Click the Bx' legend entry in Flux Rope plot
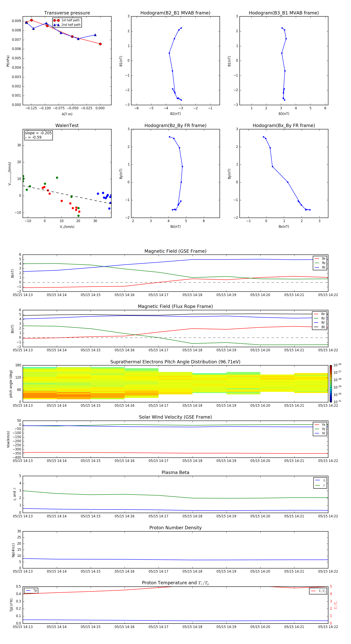This screenshot has height=644, width=351. point(320,314)
